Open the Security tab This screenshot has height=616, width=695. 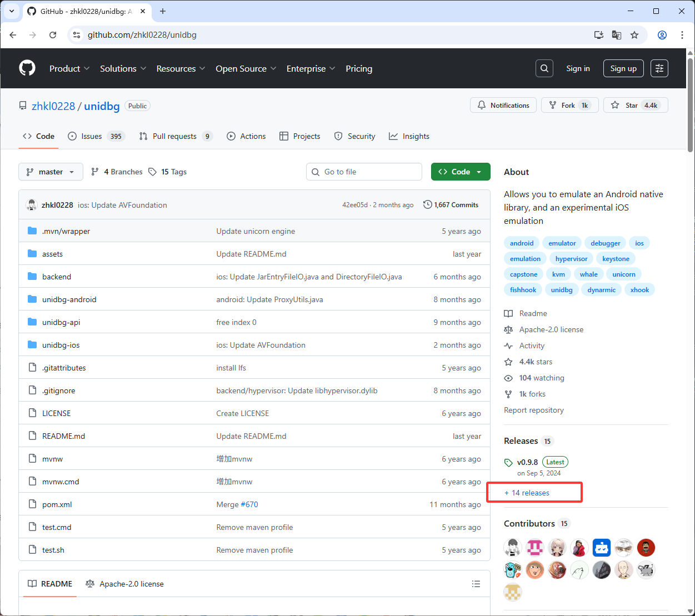coord(354,136)
